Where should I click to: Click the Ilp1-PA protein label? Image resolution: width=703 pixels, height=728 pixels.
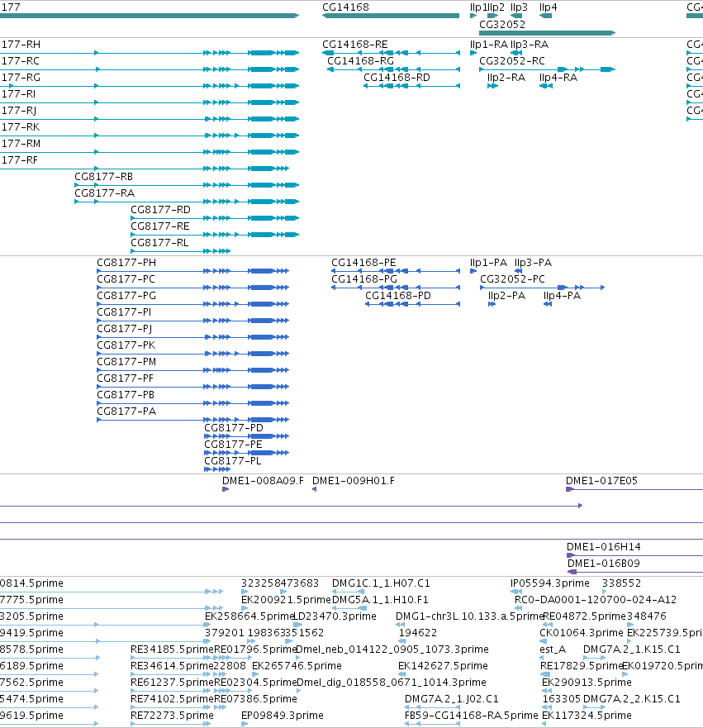[488, 263]
